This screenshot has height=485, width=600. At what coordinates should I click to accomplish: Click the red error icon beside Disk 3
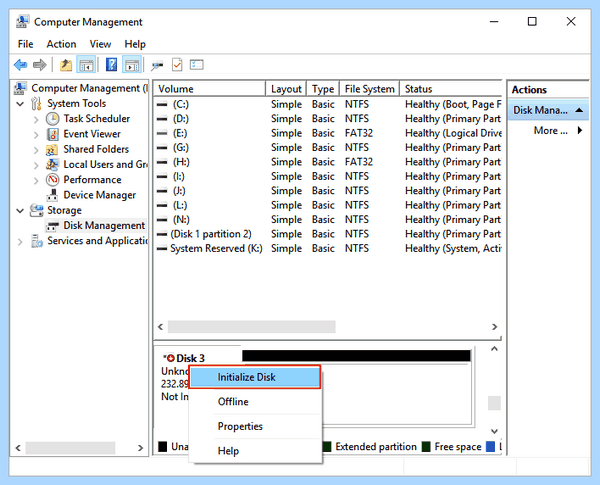tap(171, 358)
